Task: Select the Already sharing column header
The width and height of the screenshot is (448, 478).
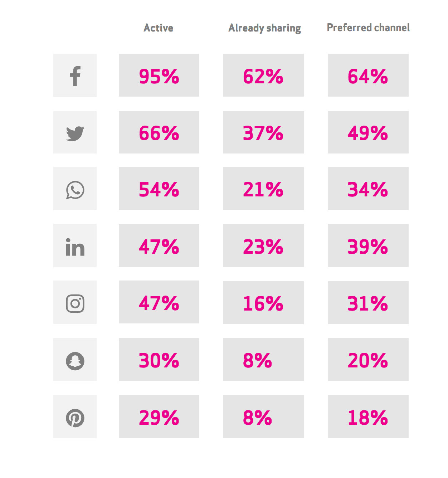Action: click(264, 28)
